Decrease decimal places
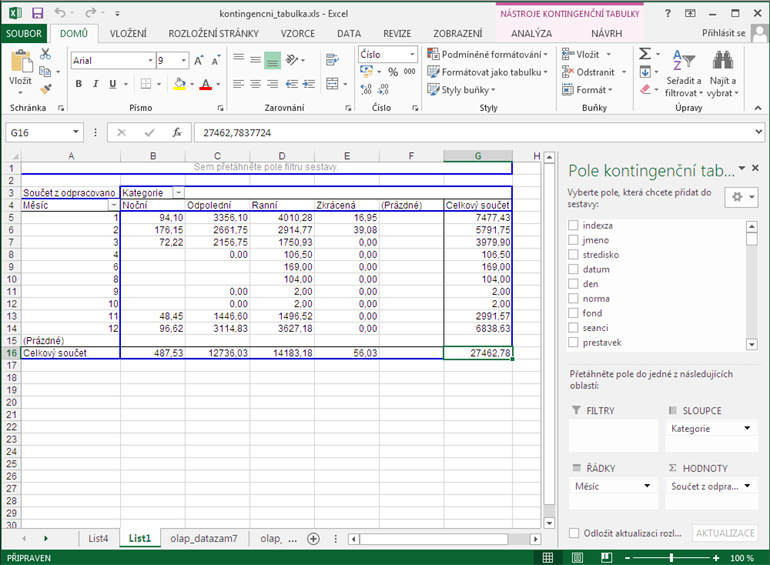Viewport: 770px width, 565px height. [x=383, y=90]
